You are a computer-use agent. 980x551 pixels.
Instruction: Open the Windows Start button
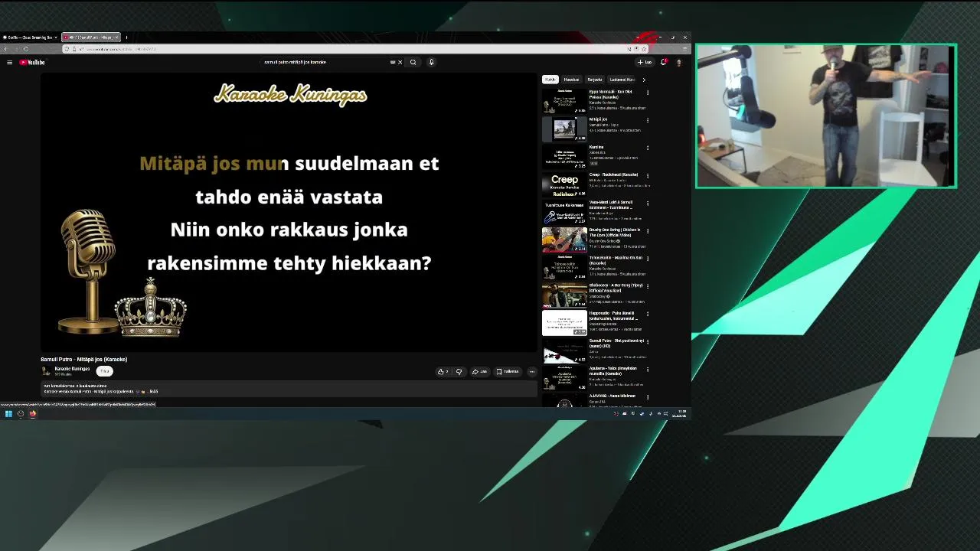coord(8,414)
